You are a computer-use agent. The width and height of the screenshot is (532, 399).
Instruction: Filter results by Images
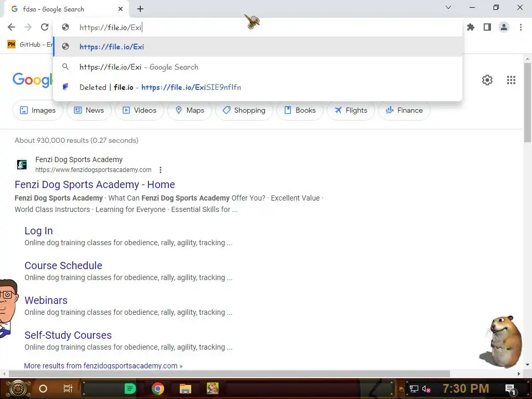(37, 110)
